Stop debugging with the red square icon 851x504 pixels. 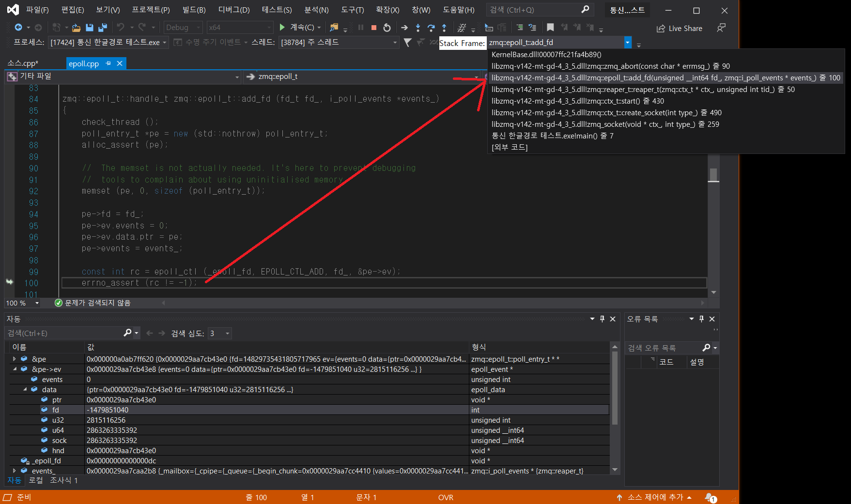click(x=373, y=28)
